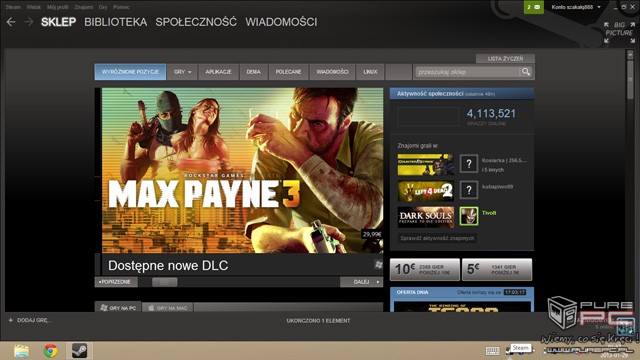This screenshot has height=360, width=640.
Task: Open Tivolt's friend avatar
Action: click(x=469, y=216)
